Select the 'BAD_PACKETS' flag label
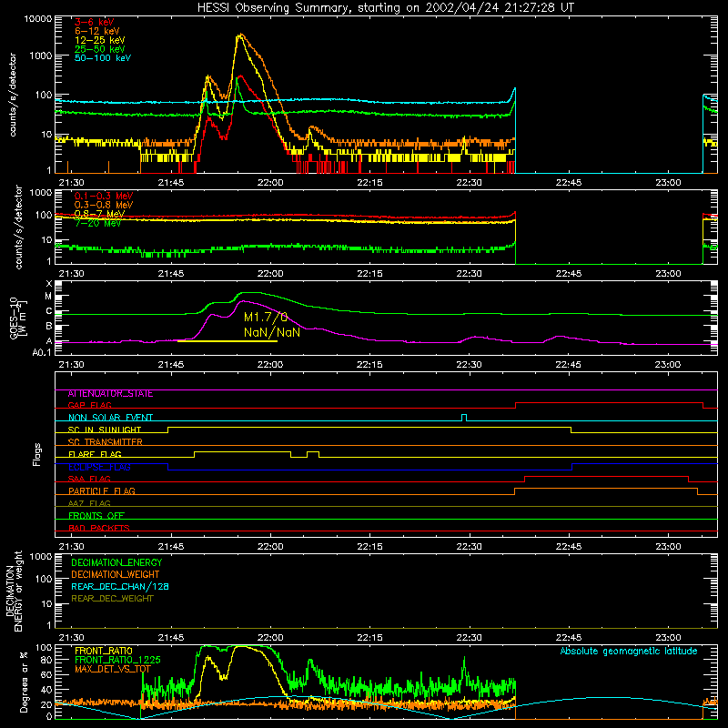Image resolution: width=728 pixels, height=728 pixels. pyautogui.click(x=99, y=528)
